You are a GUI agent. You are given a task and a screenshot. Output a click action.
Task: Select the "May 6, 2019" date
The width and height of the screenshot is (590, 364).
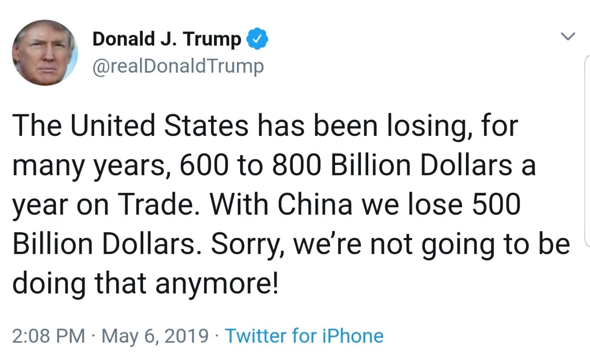(x=155, y=336)
